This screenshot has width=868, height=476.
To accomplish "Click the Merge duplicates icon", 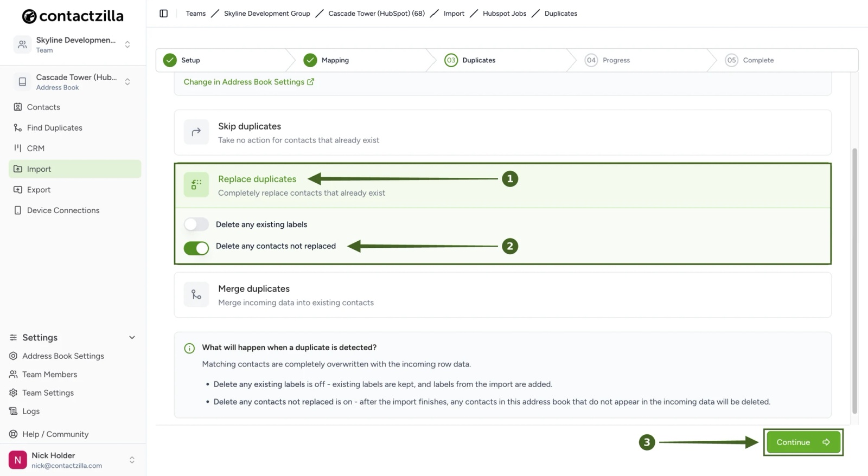I will pos(196,294).
